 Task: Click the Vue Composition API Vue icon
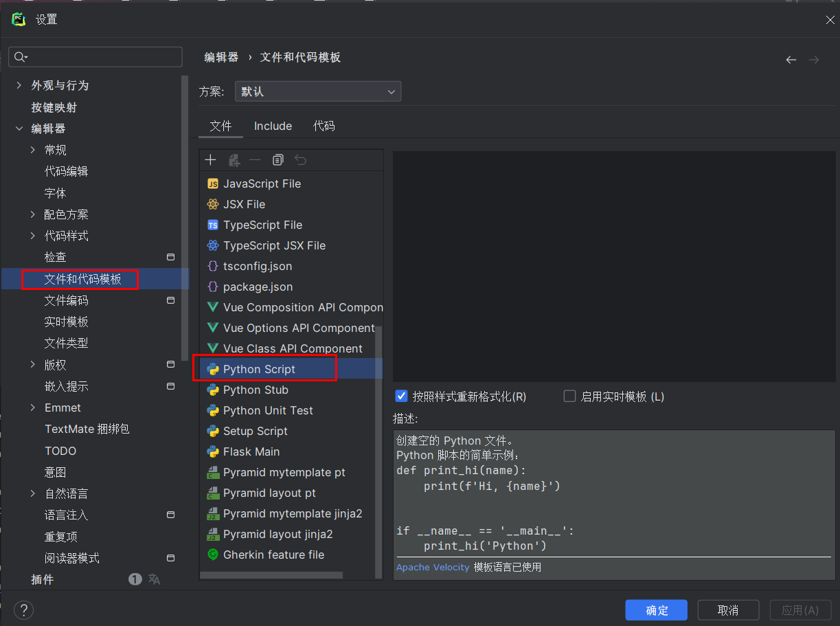point(213,307)
